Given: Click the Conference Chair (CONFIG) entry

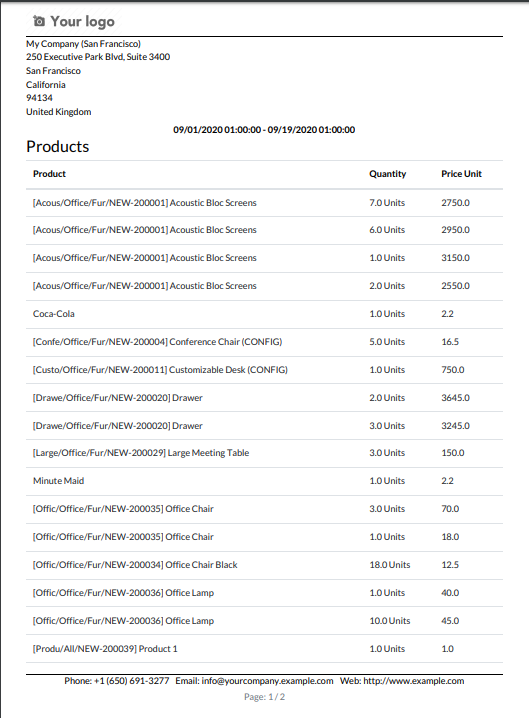Looking at the screenshot, I should (158, 342).
